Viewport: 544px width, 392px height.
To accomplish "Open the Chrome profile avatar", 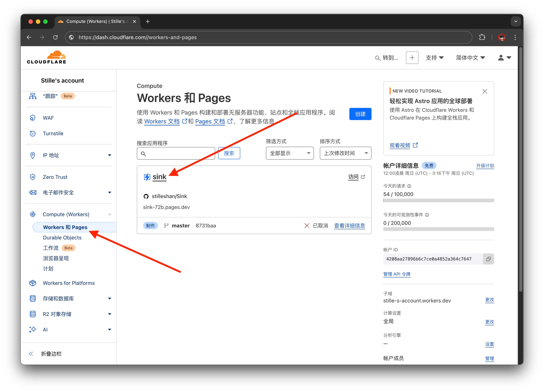I will (x=502, y=38).
